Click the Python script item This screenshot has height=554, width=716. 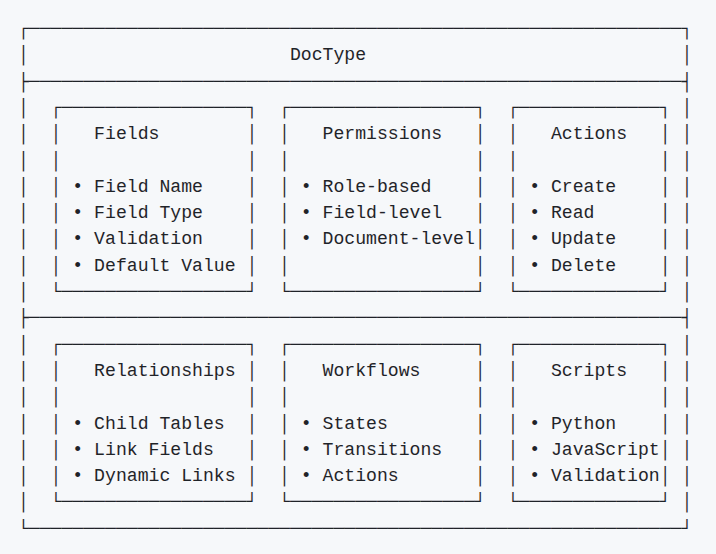583,423
